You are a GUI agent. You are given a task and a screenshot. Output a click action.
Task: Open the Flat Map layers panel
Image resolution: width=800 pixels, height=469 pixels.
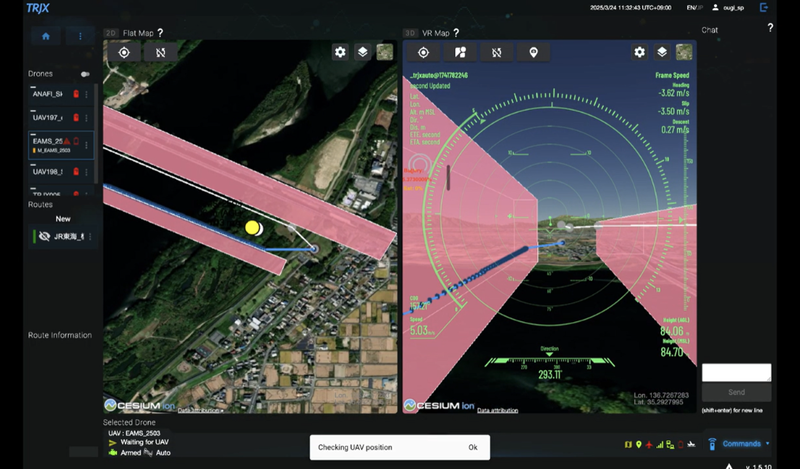point(362,52)
